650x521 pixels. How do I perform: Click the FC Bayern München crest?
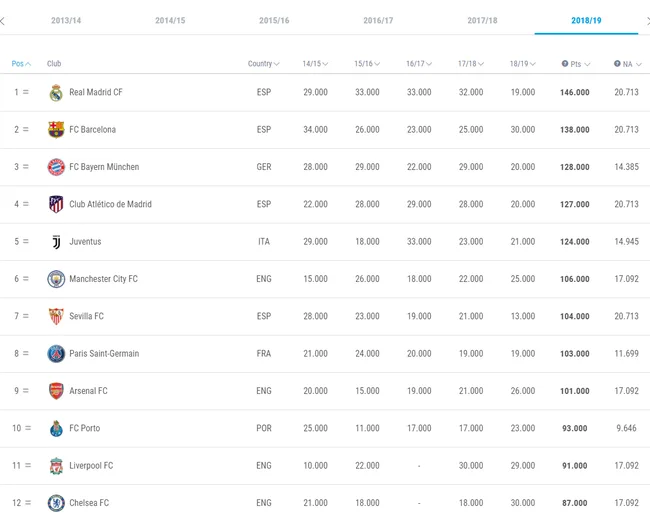[56, 167]
